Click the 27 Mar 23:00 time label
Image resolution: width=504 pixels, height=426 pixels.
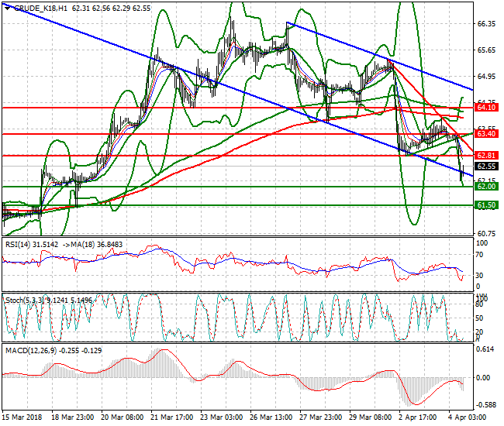click(321, 417)
